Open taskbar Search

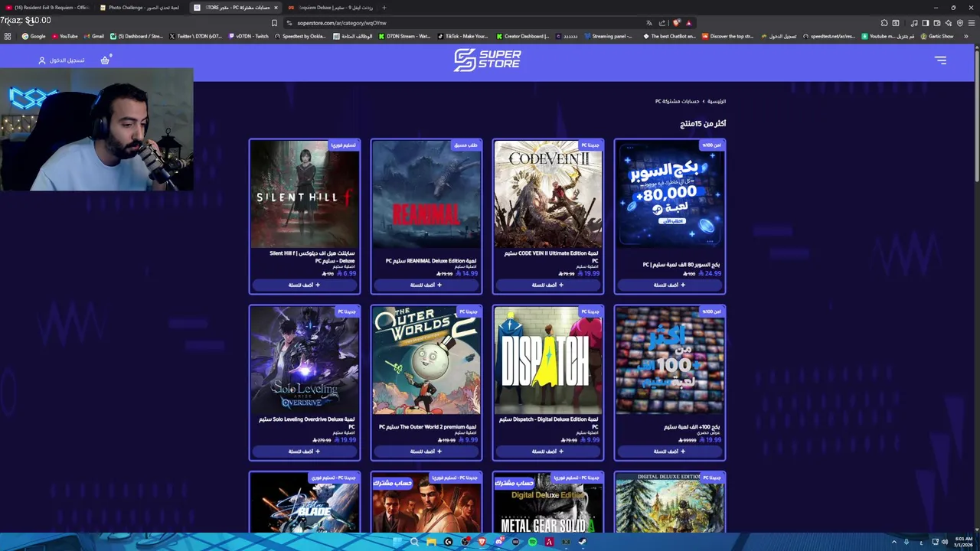pyautogui.click(x=414, y=542)
